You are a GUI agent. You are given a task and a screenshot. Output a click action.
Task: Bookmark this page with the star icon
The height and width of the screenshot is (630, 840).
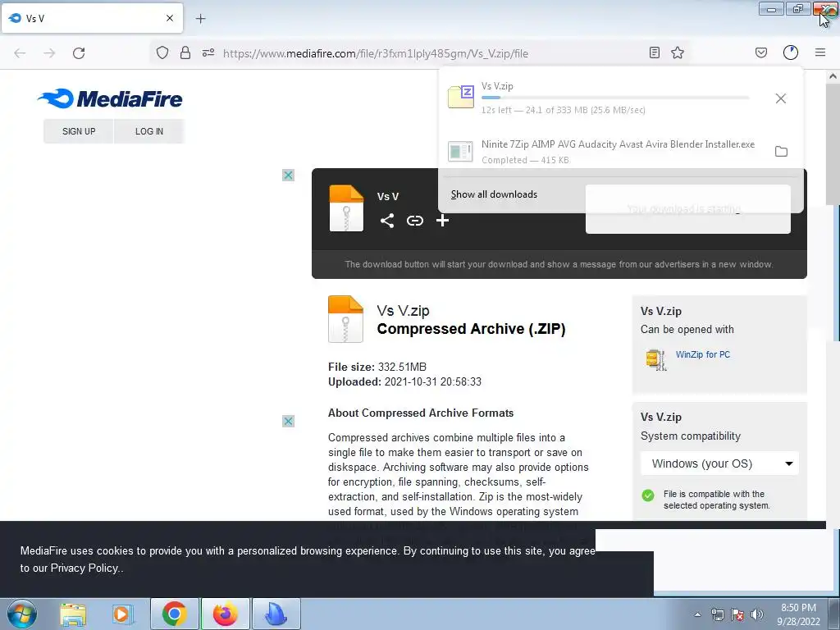pos(678,52)
